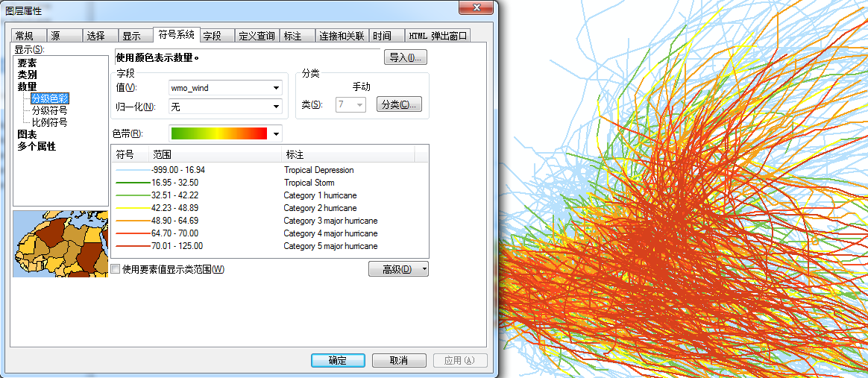Open the 归一化 dropdown
The width and height of the screenshot is (868, 378).
[225, 107]
